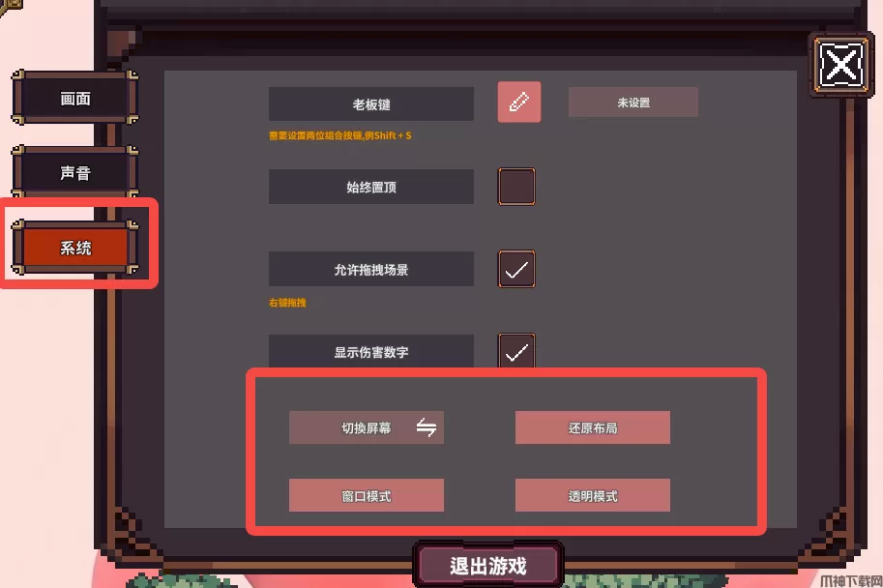
Task: Enable the 始终置顶 checkbox
Action: point(516,187)
